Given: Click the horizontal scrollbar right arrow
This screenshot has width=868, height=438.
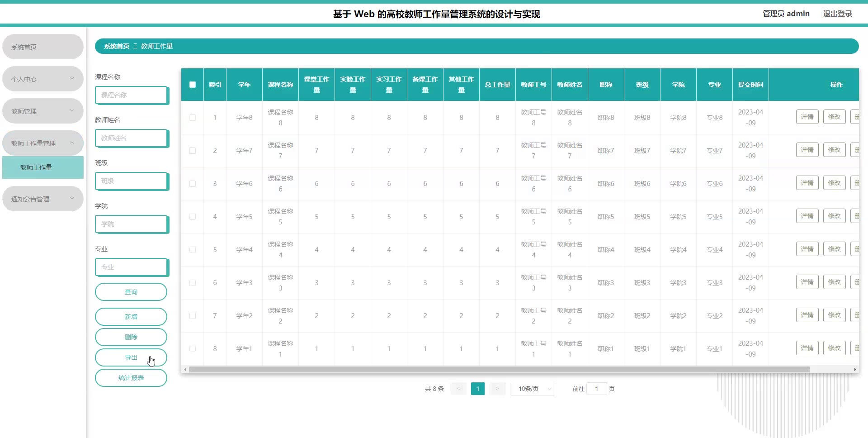Looking at the screenshot, I should coord(855,370).
